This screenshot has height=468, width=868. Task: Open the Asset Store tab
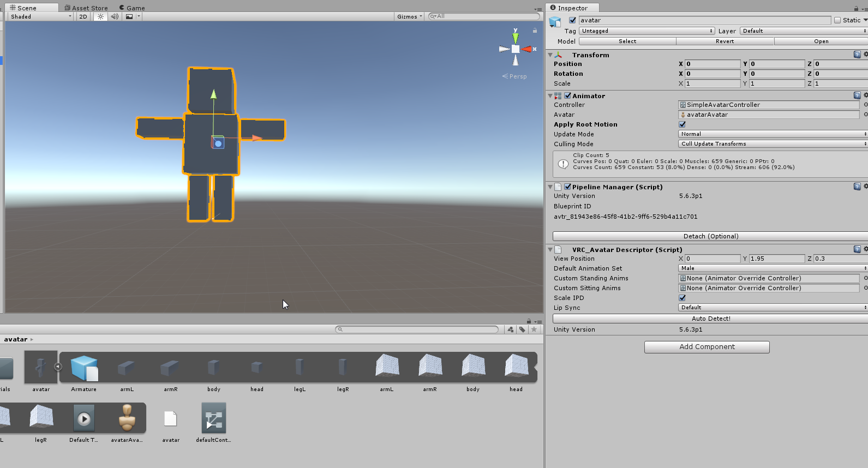(x=86, y=8)
